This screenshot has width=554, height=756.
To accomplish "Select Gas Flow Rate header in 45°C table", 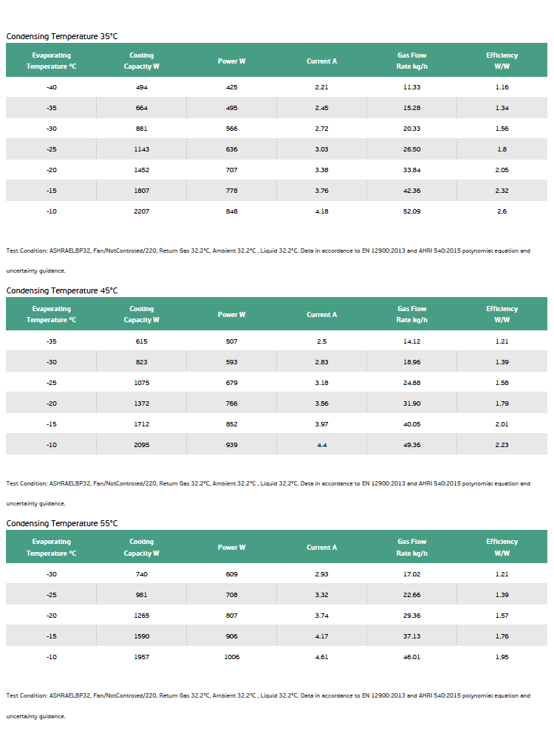I will click(412, 314).
